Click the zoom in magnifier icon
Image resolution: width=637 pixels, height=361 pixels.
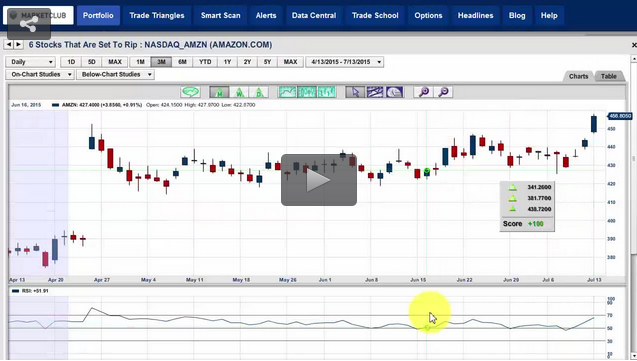[424, 92]
